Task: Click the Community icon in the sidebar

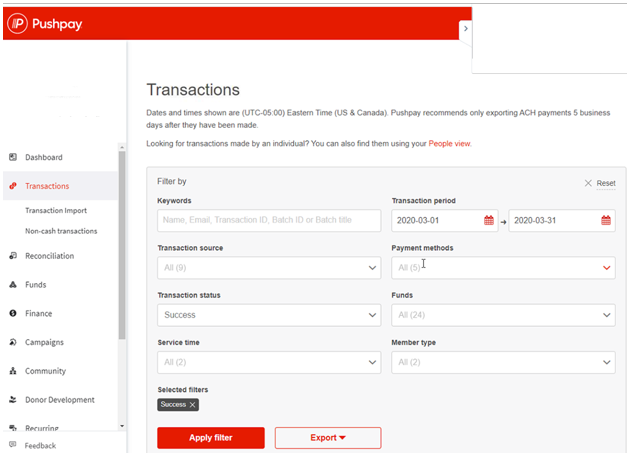Action: coord(13,371)
